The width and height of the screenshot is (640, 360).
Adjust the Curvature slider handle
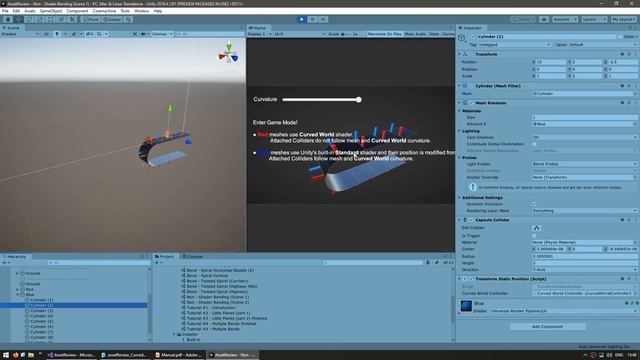tap(358, 99)
